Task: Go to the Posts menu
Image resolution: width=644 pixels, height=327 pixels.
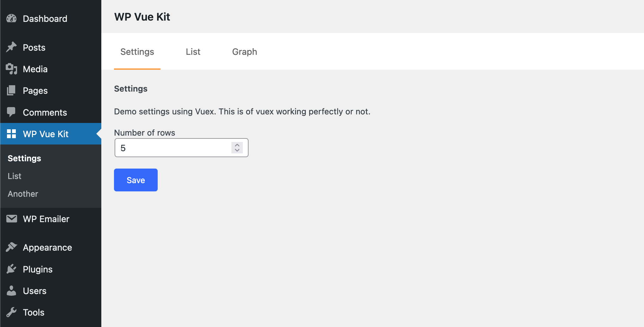Action: click(x=51, y=47)
